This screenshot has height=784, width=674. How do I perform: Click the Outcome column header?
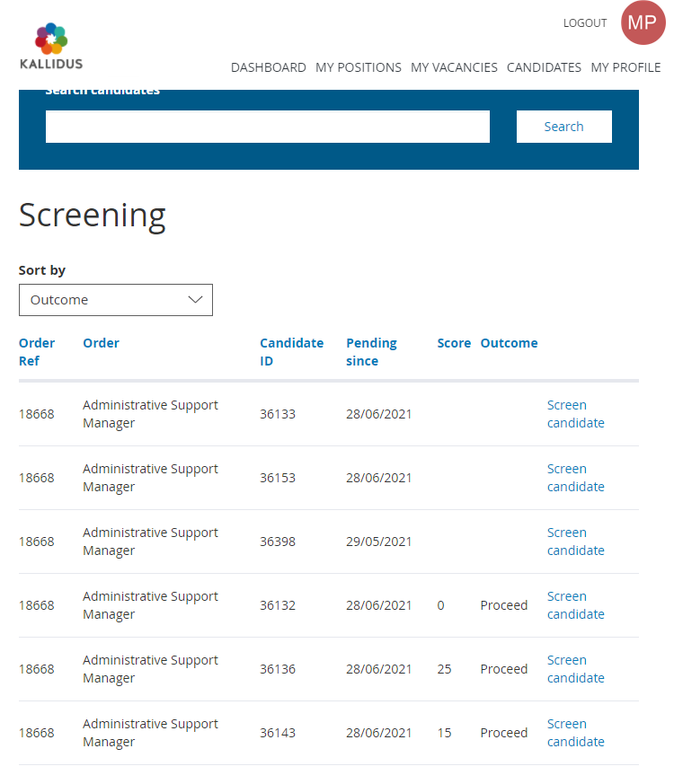[x=509, y=343]
